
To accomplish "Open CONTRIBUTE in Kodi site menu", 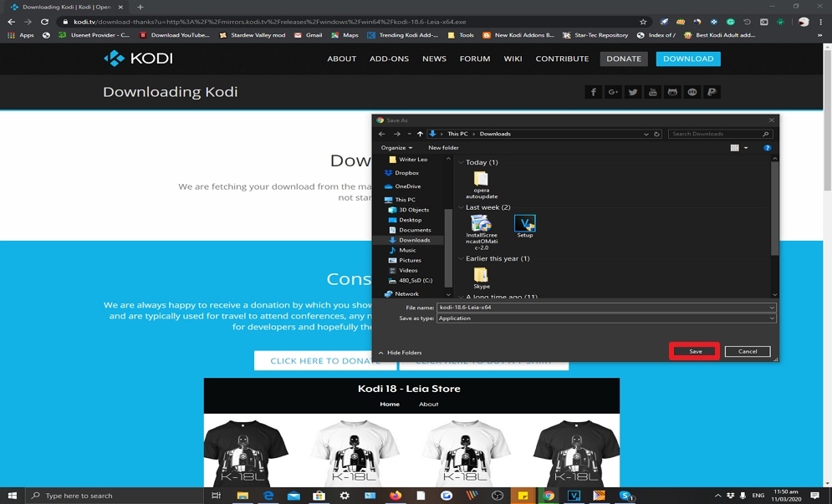I will [x=562, y=59].
